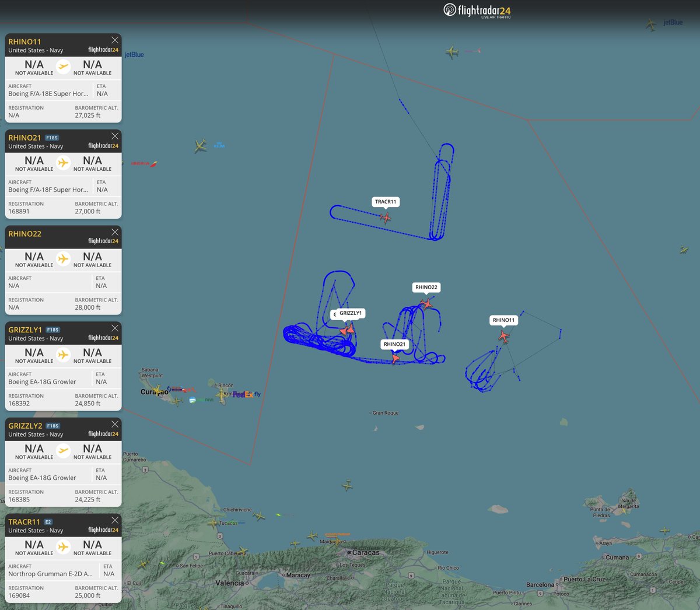Click the RHINO21 callsign title in card
The width and height of the screenshot is (700, 610).
(x=24, y=138)
